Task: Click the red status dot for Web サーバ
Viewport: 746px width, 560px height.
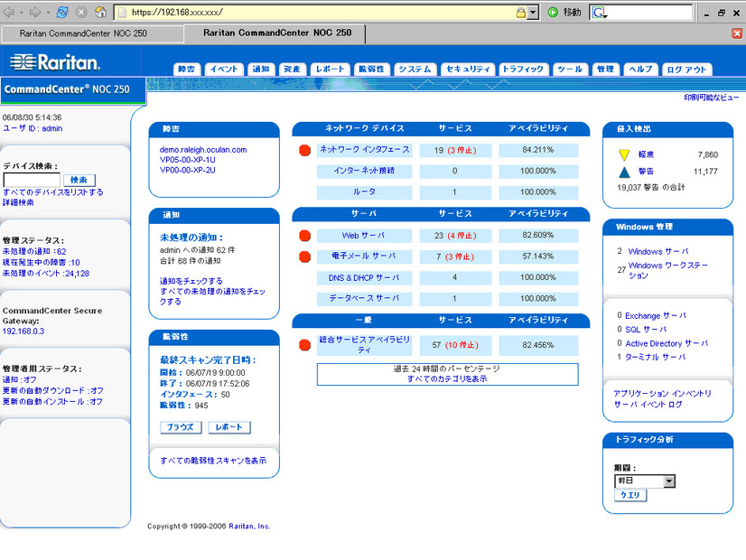Action: 305,236
